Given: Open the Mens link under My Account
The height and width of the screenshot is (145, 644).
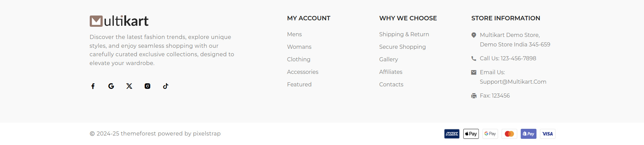Looking at the screenshot, I should tap(294, 34).
